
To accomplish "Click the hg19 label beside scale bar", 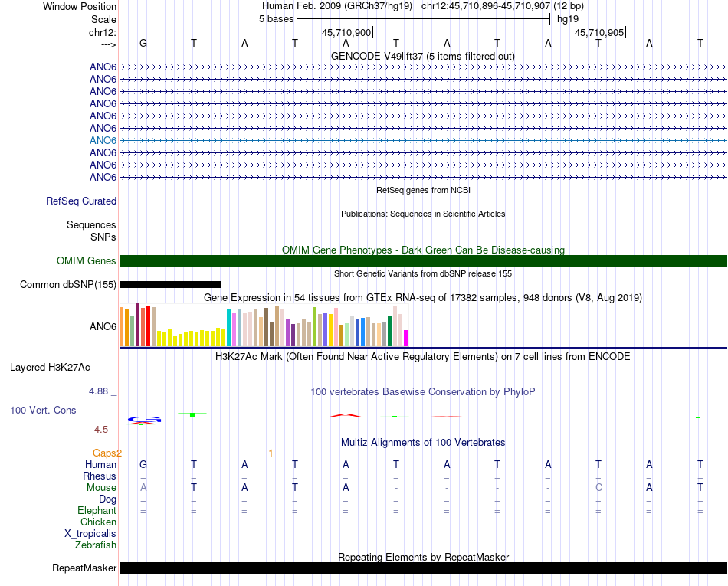I will pos(568,19).
